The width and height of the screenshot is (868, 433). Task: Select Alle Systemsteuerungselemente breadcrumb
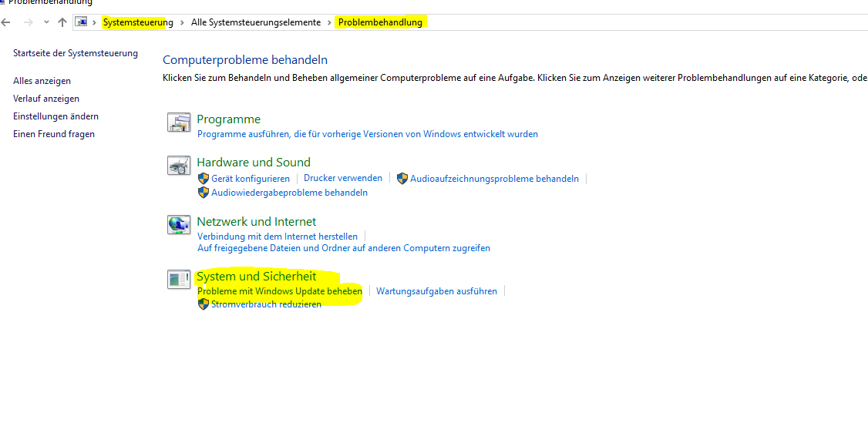(x=256, y=22)
